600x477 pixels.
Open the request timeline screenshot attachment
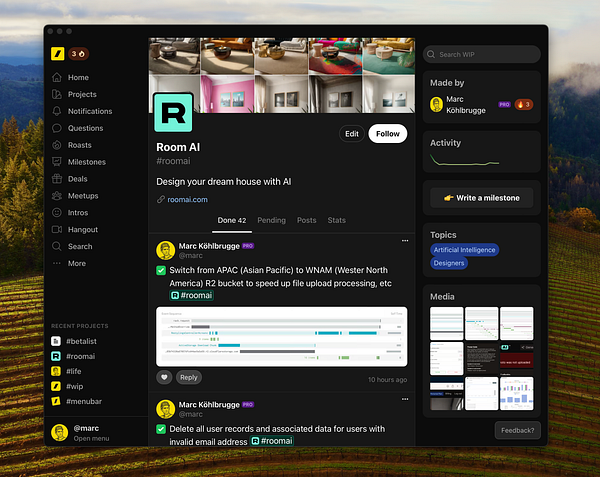[x=282, y=337]
